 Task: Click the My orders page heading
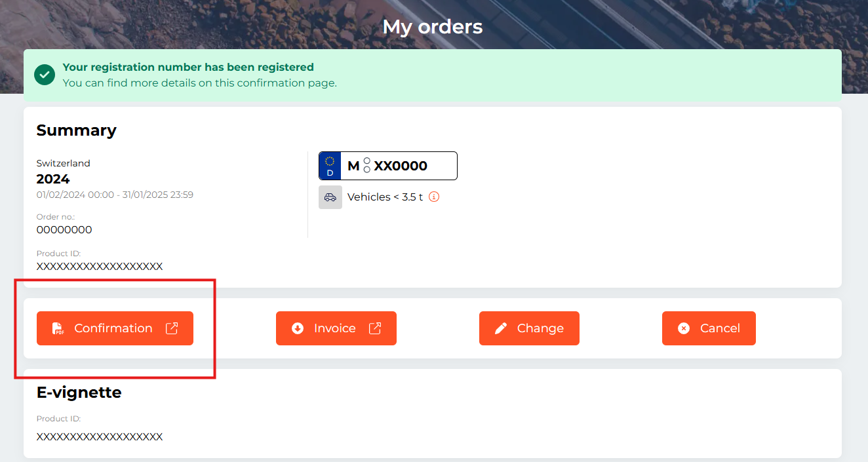433,27
